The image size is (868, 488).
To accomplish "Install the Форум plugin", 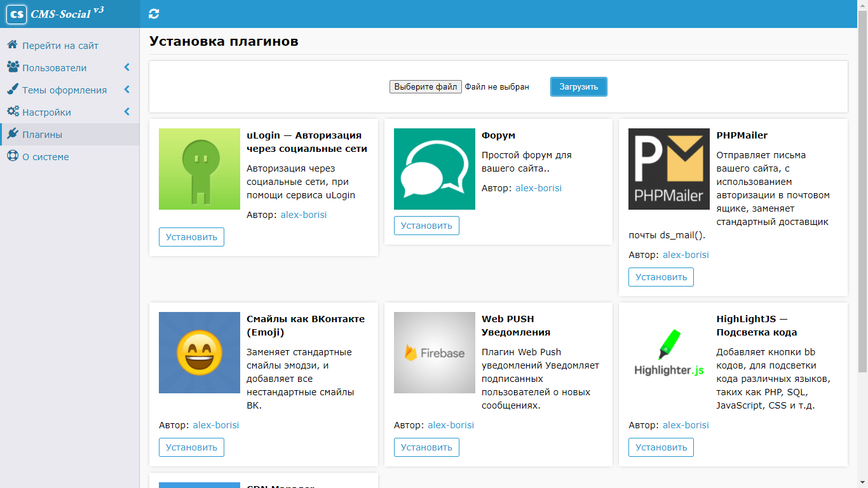I will (x=426, y=226).
